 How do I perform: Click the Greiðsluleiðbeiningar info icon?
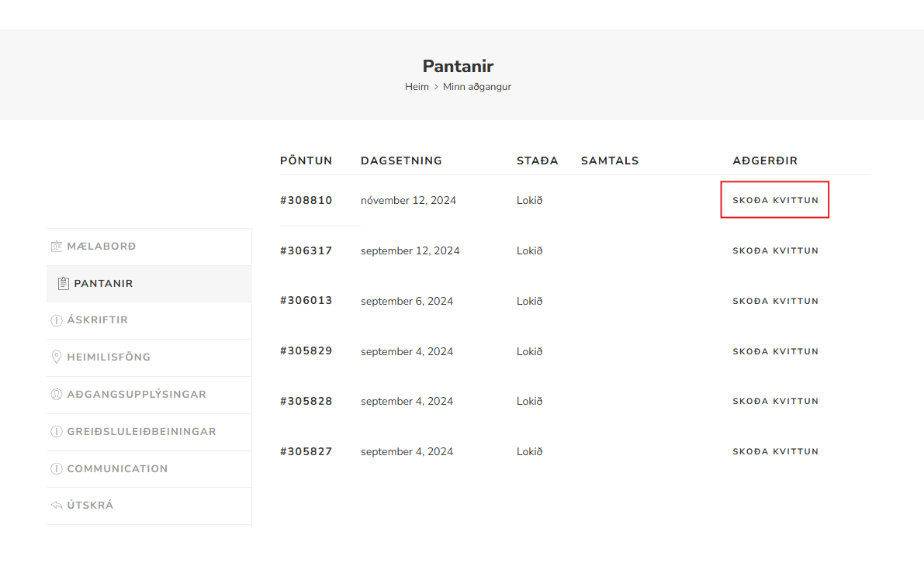point(56,432)
